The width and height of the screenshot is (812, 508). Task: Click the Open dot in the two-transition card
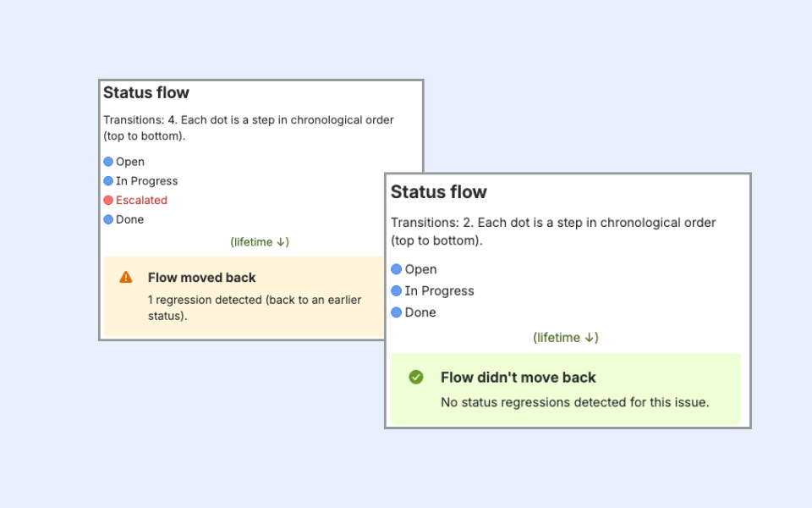click(x=397, y=269)
